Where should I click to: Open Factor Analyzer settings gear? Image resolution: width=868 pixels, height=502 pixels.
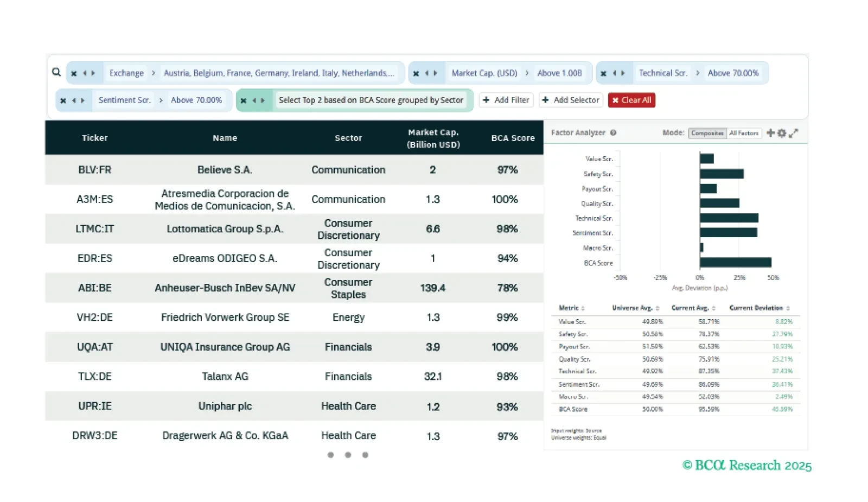[x=782, y=133]
